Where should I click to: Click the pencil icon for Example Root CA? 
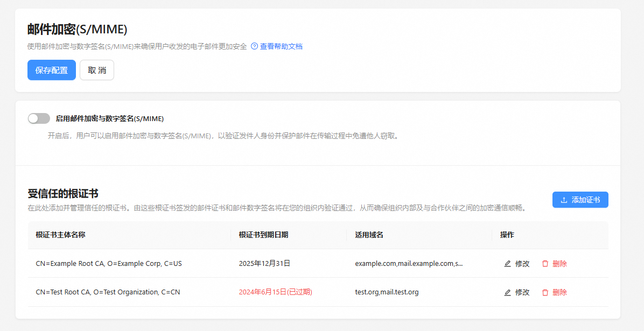[507, 264]
